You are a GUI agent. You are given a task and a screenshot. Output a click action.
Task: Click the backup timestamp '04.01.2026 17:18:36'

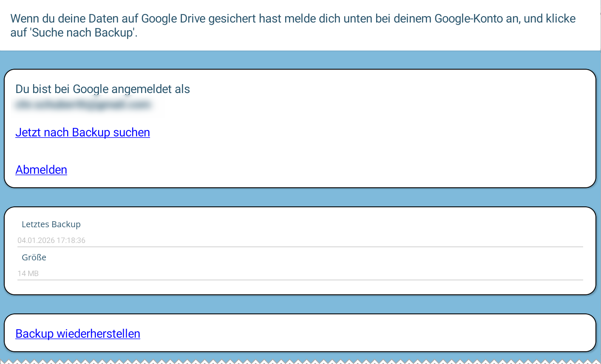(x=51, y=240)
